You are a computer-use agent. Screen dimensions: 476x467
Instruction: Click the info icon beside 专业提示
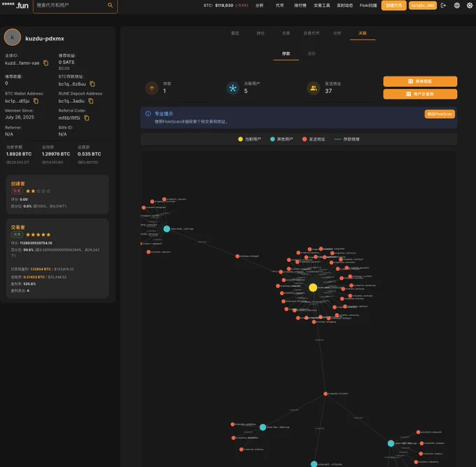tap(148, 113)
